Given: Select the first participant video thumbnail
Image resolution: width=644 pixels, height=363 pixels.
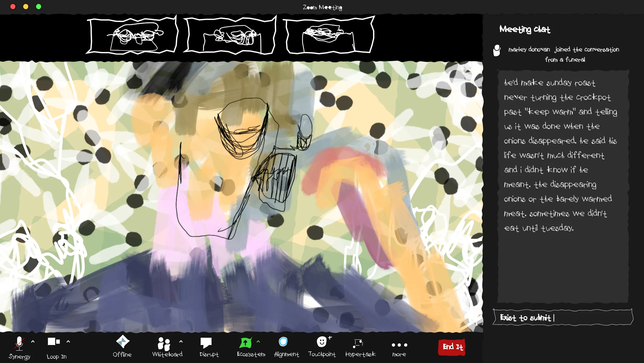Looking at the screenshot, I should click(x=132, y=35).
